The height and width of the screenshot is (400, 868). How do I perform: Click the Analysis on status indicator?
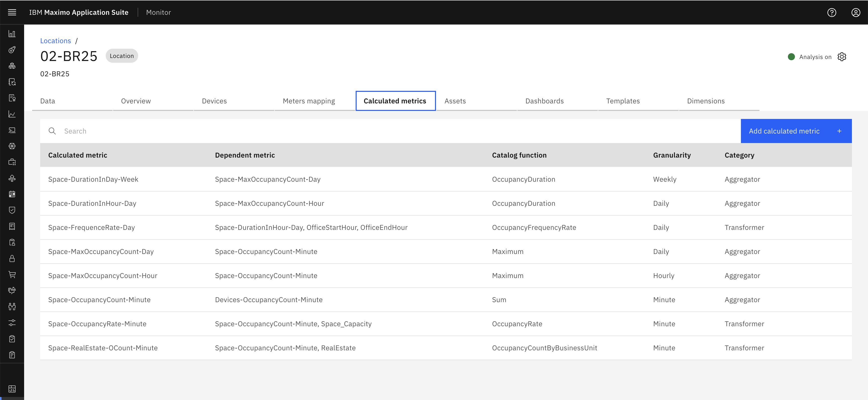[x=810, y=56]
